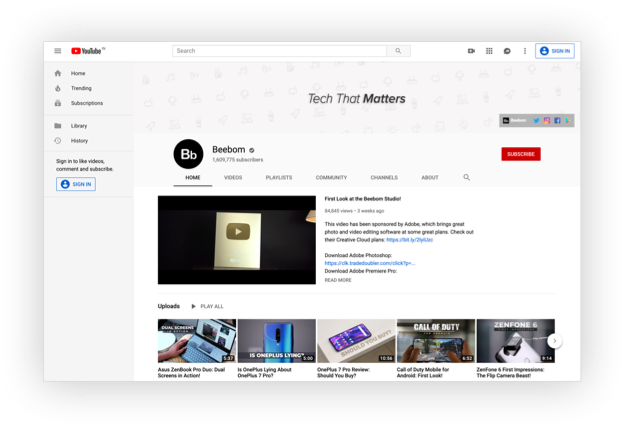Open Subscriptions in sidebar
Screen dimensions: 625x427
pyautogui.click(x=86, y=103)
